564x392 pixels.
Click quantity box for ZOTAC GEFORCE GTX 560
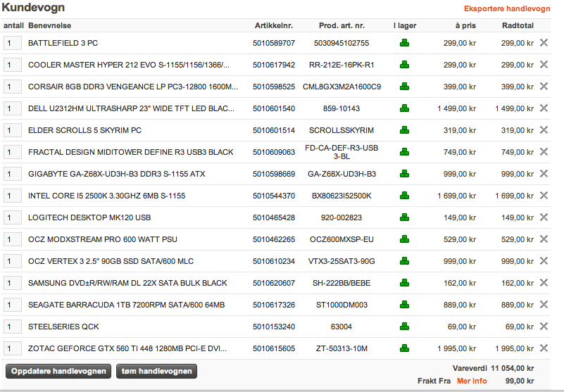pos(13,348)
